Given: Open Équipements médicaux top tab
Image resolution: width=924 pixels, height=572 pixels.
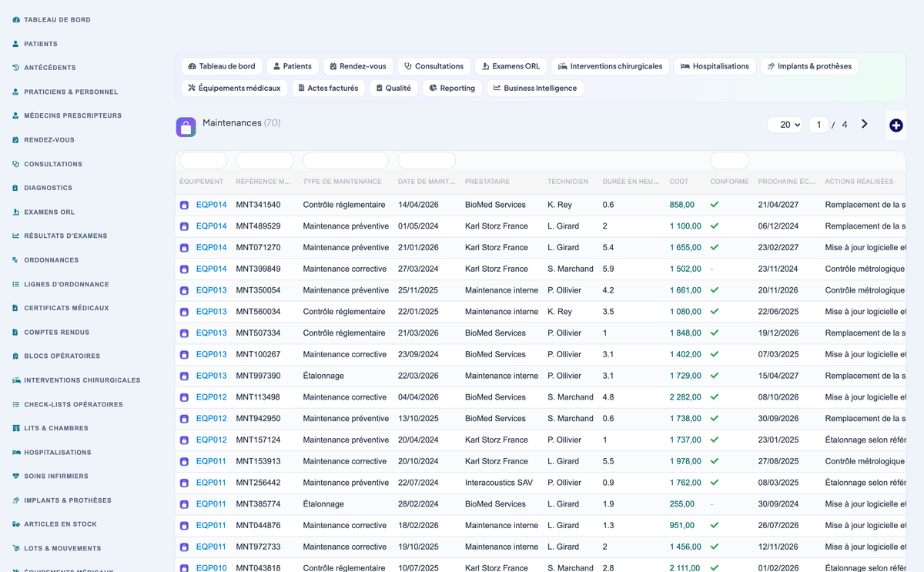Looking at the screenshot, I should 234,88.
